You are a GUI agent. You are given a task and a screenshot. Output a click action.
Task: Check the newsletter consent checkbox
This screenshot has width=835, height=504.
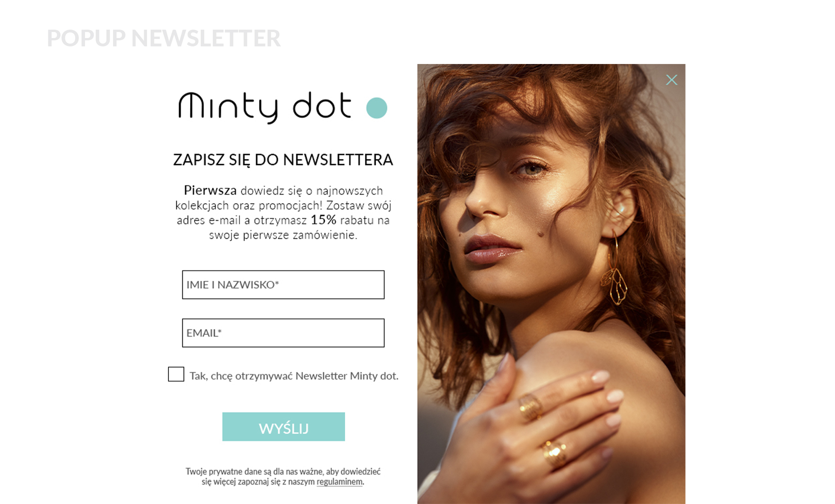[176, 374]
